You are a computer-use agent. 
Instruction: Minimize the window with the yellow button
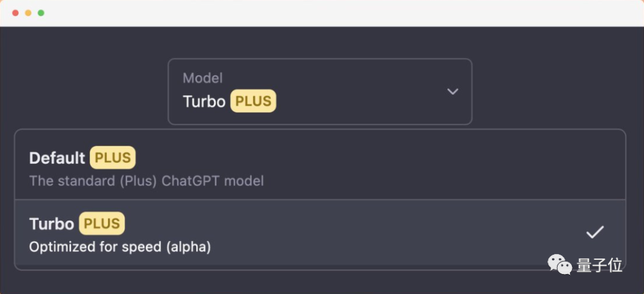[x=28, y=13]
